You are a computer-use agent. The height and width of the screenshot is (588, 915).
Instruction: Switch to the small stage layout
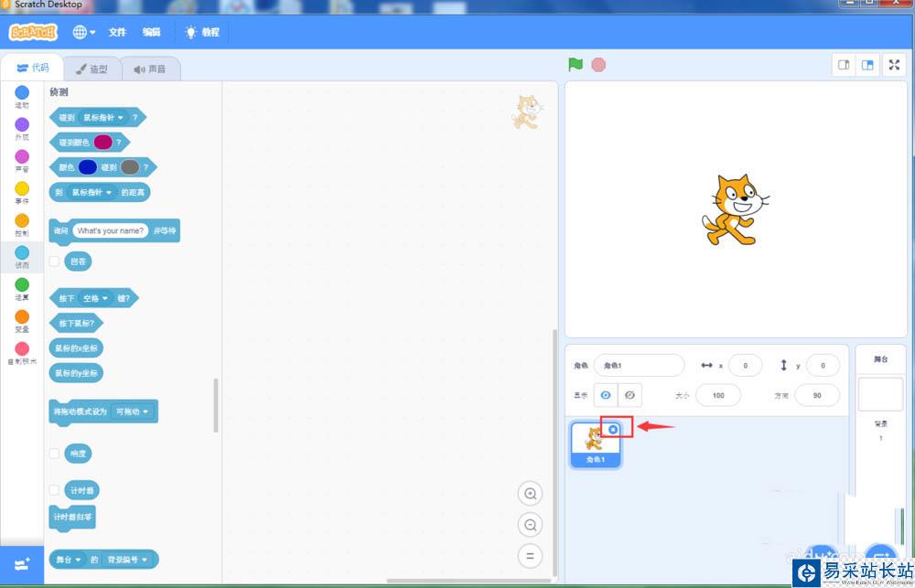coord(844,65)
